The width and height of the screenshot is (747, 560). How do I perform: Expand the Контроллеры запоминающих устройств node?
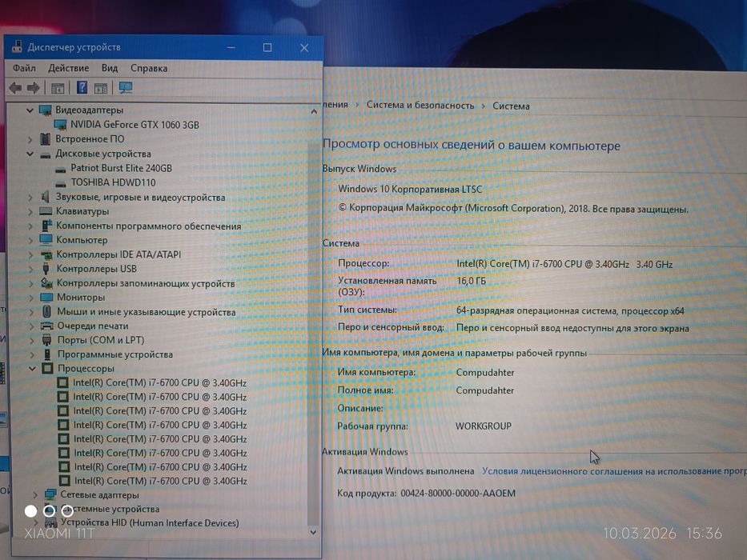click(31, 284)
